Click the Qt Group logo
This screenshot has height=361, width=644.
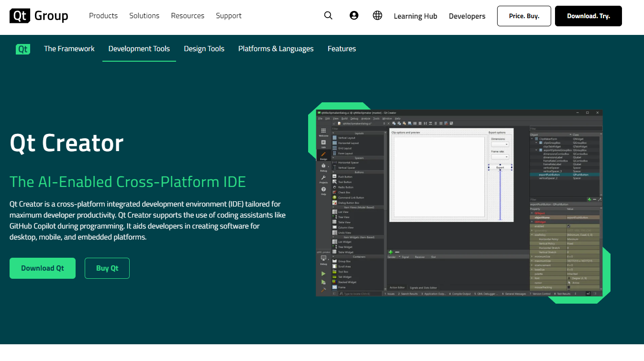39,16
